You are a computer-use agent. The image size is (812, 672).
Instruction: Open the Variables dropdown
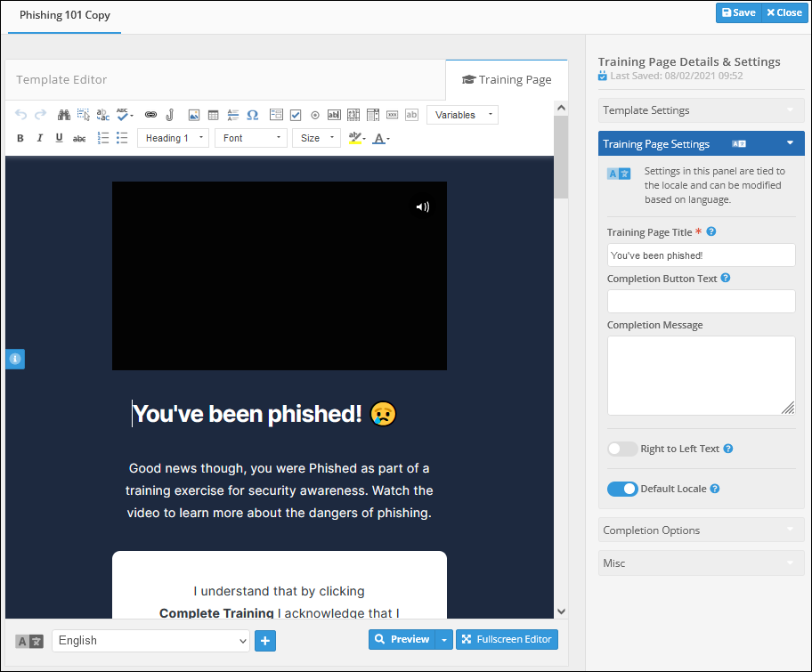point(462,115)
